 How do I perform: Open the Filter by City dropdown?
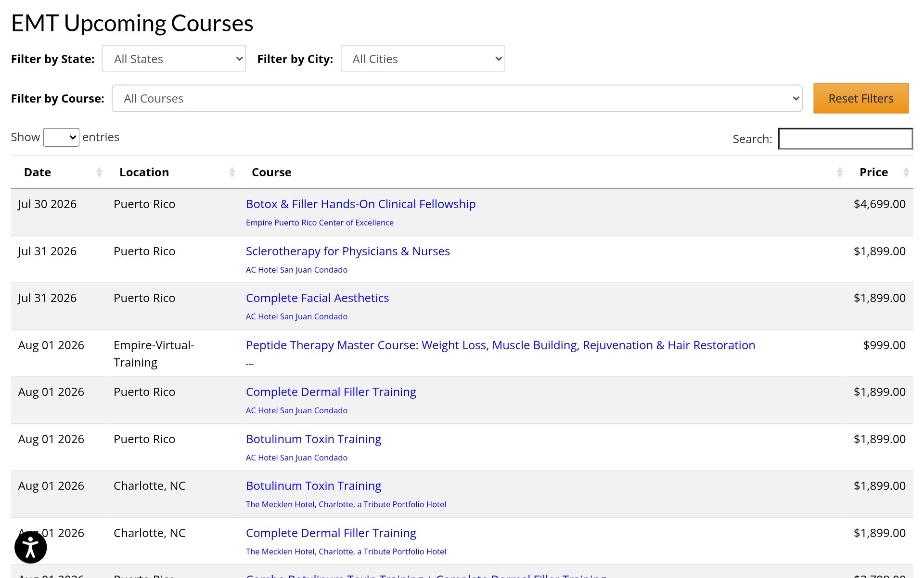(x=423, y=59)
